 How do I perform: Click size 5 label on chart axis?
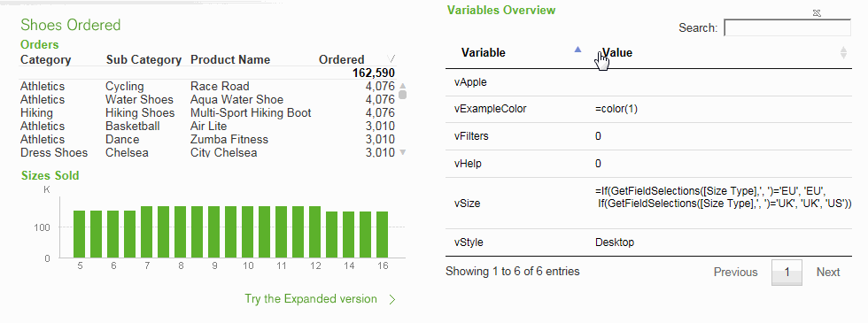80,266
